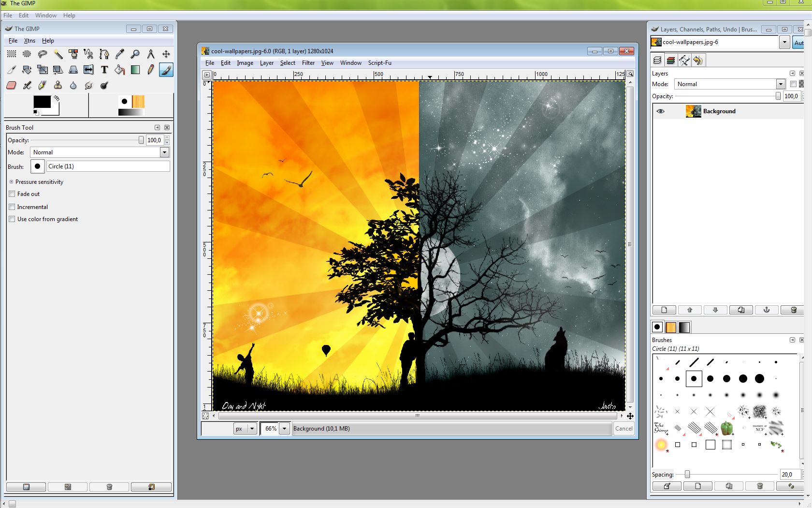Toggle Keep transparency checkbox in Layers
812x508 pixels.
[x=793, y=84]
